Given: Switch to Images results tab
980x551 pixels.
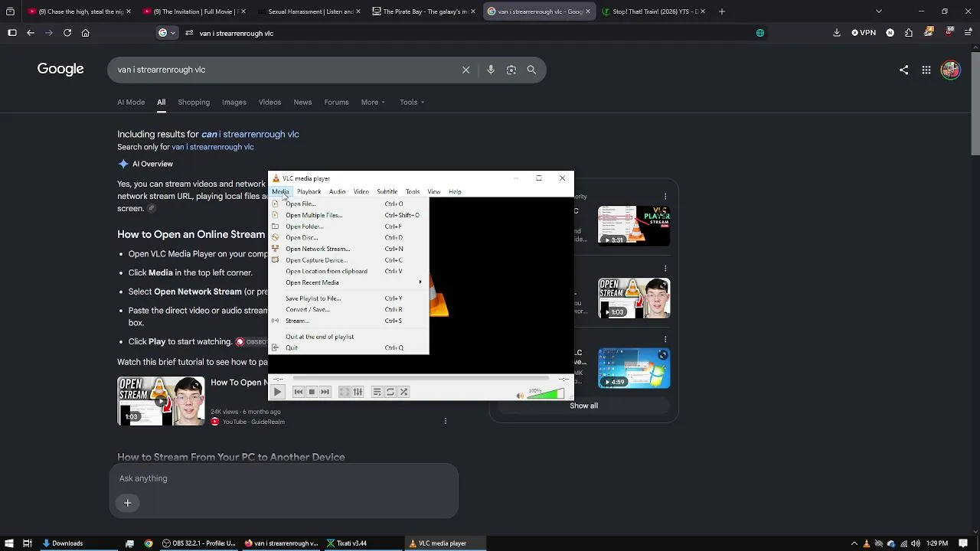Looking at the screenshot, I should click(234, 102).
